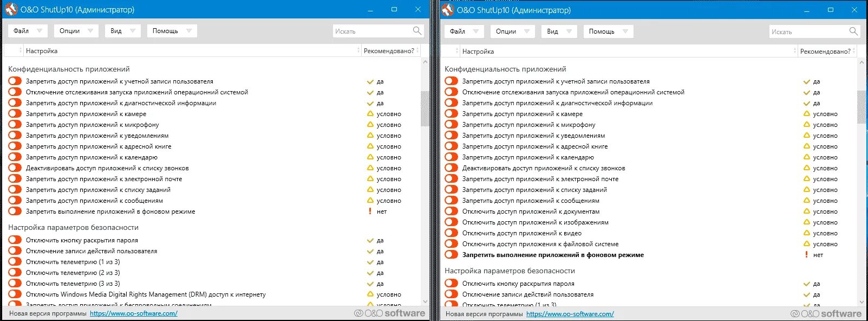This screenshot has width=868, height=321.
Task: Toggle 'Запретить выполнение приложений в фоновом режиме' in left window
Action: [x=15, y=211]
